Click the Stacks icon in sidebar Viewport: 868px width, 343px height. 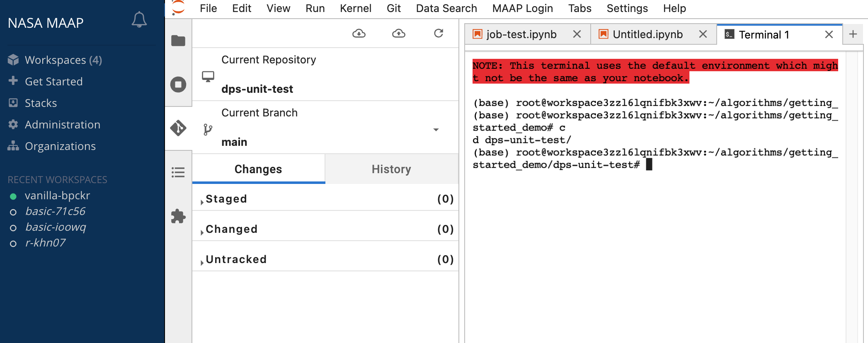[x=13, y=103]
